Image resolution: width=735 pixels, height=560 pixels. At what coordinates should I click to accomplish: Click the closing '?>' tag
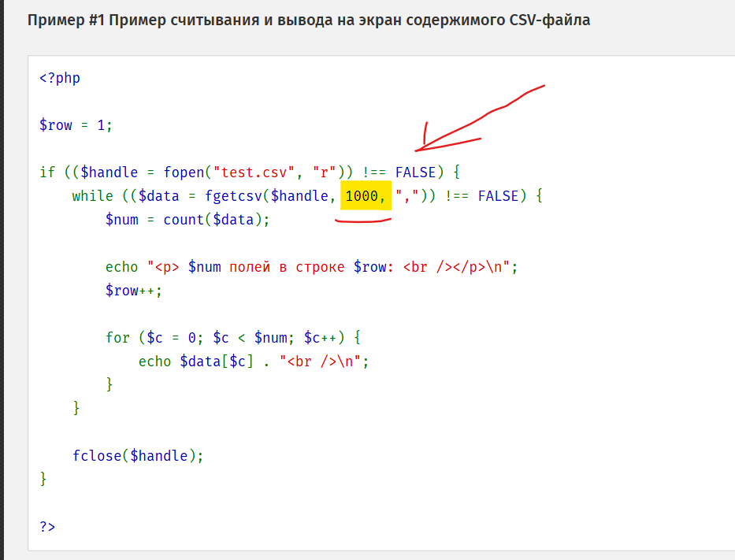(x=47, y=527)
